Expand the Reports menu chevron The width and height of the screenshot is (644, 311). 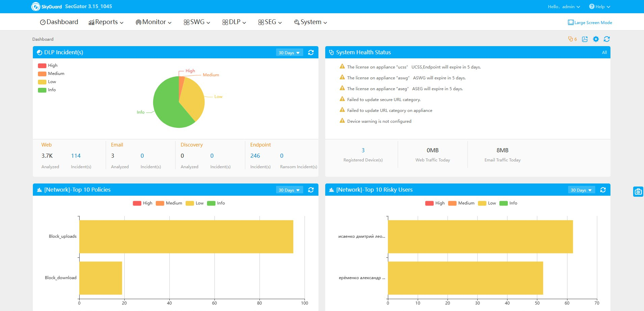[121, 22]
